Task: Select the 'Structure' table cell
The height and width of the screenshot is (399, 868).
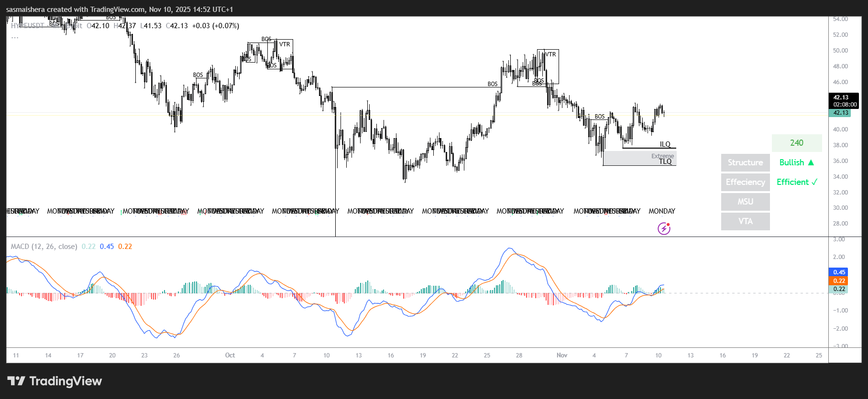Action: click(x=745, y=162)
